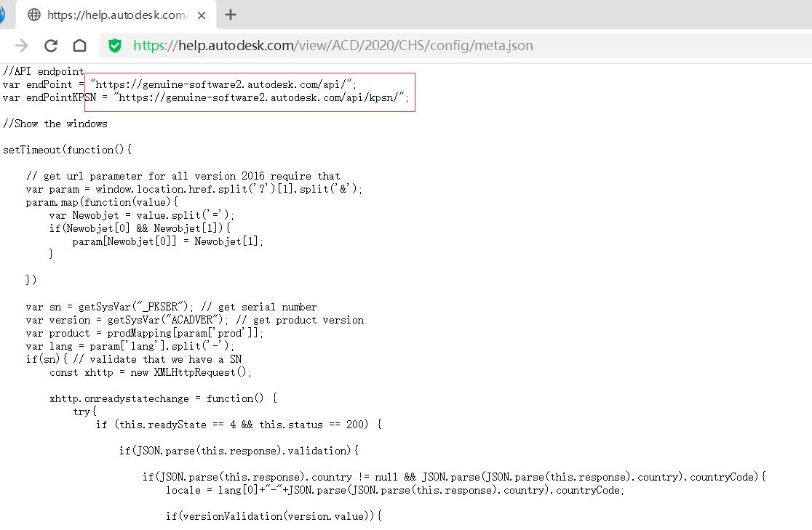Go to the browser home page
This screenshot has width=812, height=530.
[79, 46]
